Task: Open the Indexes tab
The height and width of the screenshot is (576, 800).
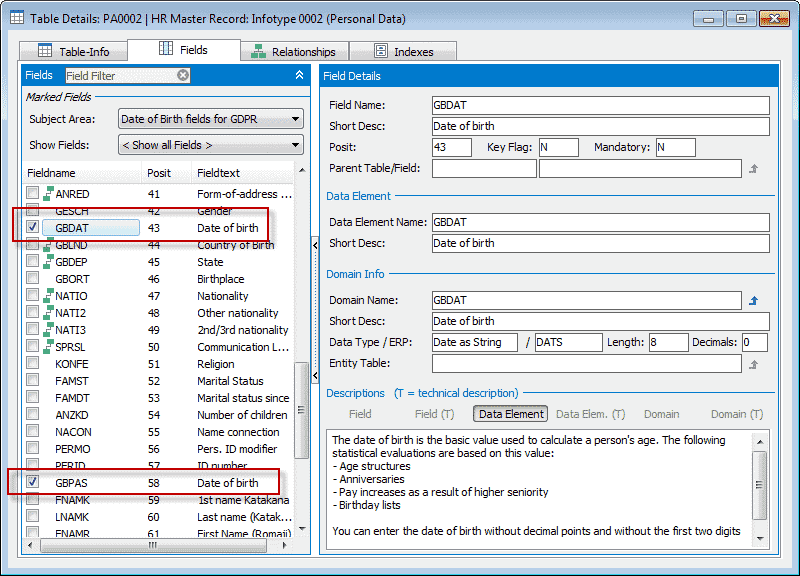Action: (x=403, y=52)
